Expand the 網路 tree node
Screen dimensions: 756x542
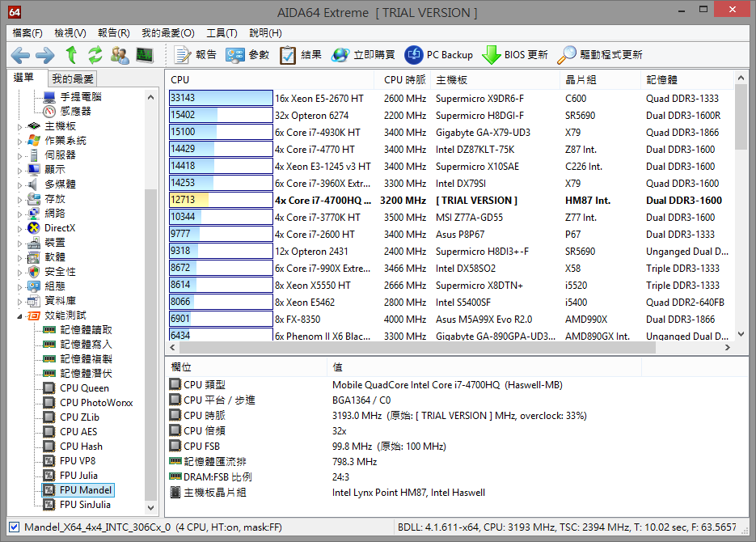tap(19, 214)
